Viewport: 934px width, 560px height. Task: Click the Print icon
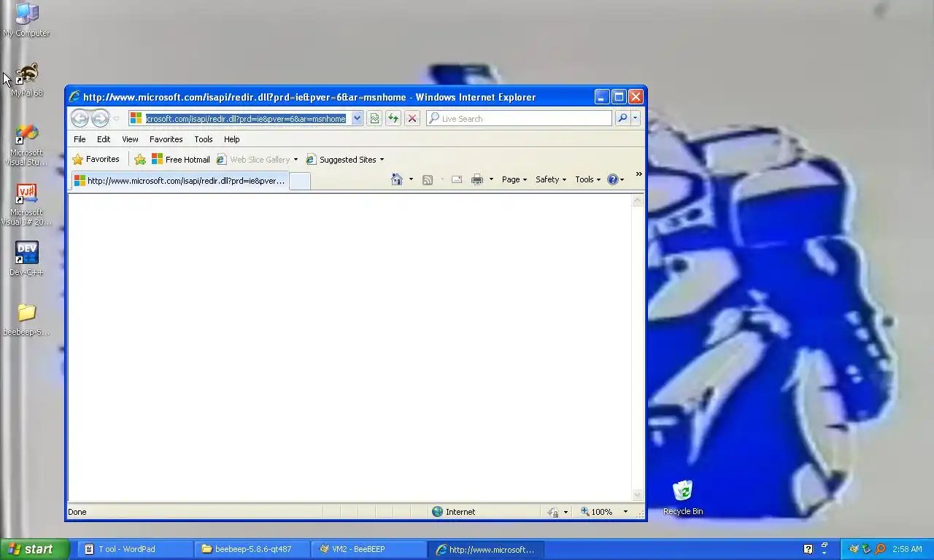pyautogui.click(x=477, y=179)
